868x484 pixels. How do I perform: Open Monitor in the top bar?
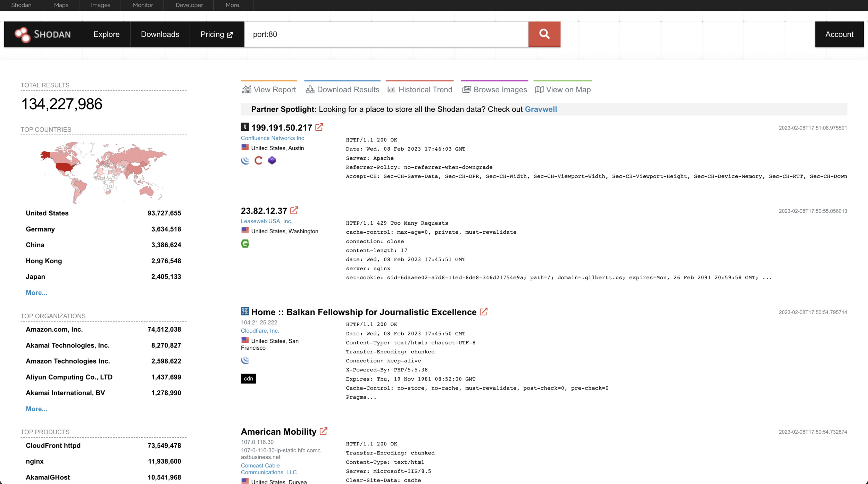pos(143,5)
